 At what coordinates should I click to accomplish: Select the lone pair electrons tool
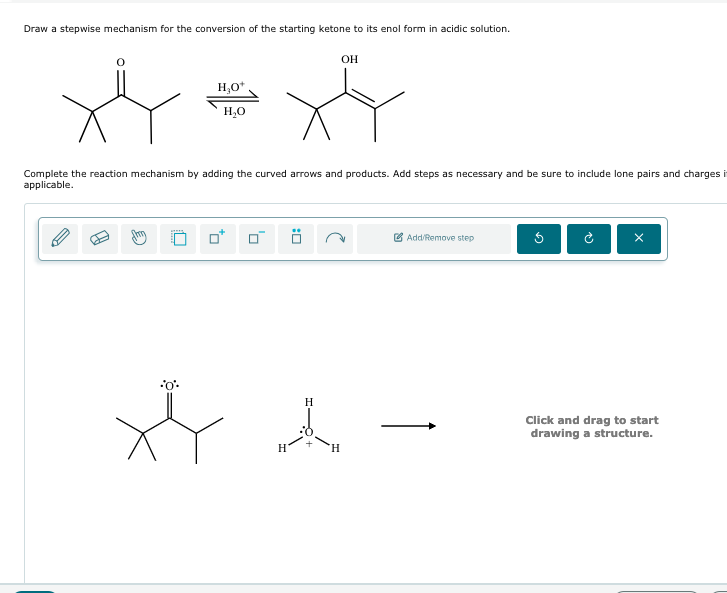click(296, 239)
